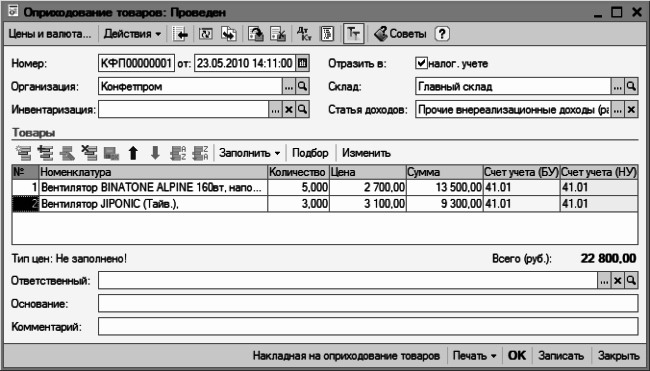
Task: Add a new row to the Товары table
Action: [x=24, y=153]
